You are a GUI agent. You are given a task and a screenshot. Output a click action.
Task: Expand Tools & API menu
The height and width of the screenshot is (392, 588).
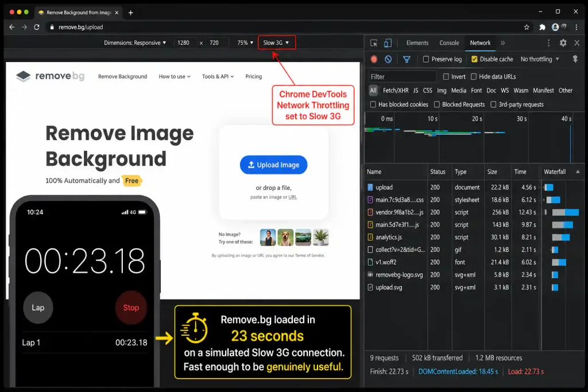[x=218, y=76]
